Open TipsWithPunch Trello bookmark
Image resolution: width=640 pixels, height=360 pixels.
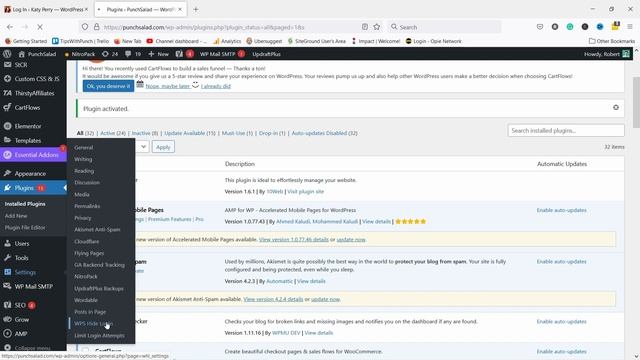(80, 41)
